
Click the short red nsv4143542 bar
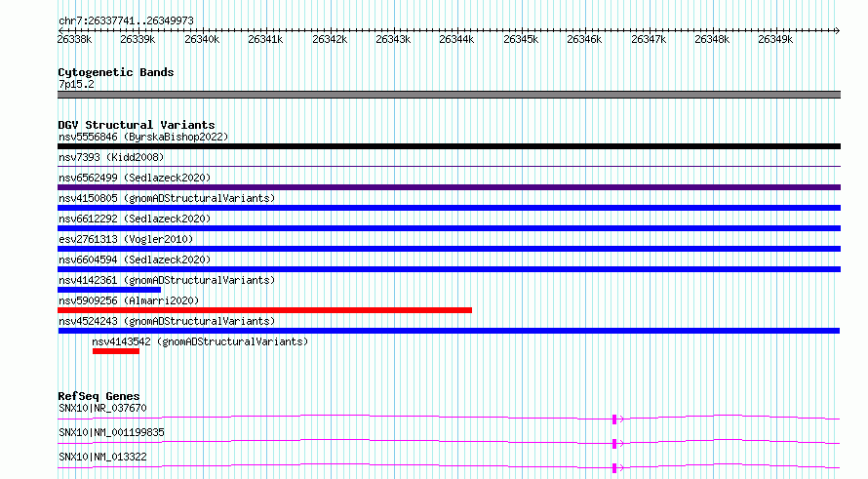click(116, 351)
